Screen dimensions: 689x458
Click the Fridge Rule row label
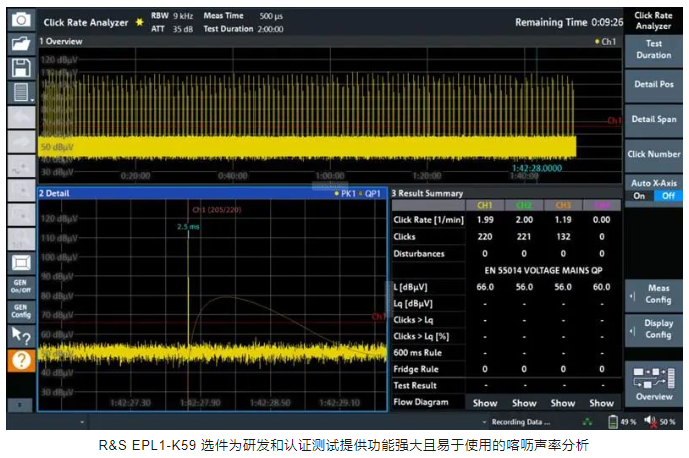click(x=416, y=369)
